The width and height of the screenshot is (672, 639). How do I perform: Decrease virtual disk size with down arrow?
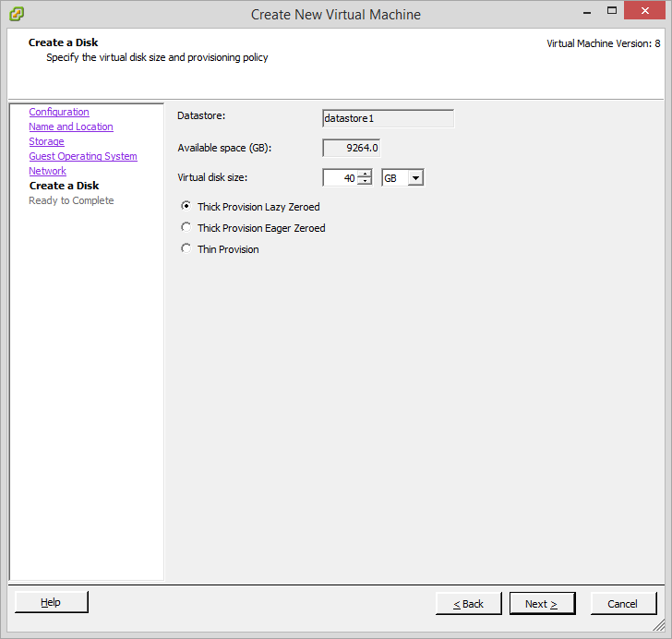click(x=365, y=182)
